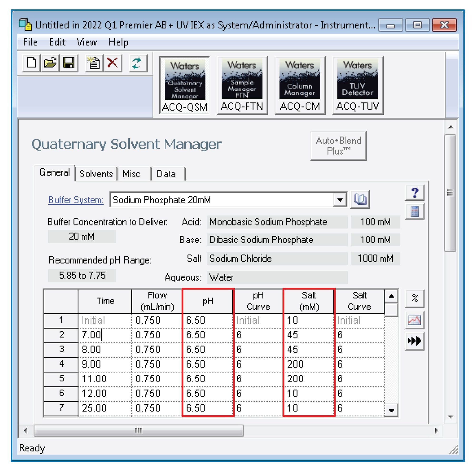Screen dimensions: 476x473
Task: Open the Help menu
Action: (x=119, y=42)
